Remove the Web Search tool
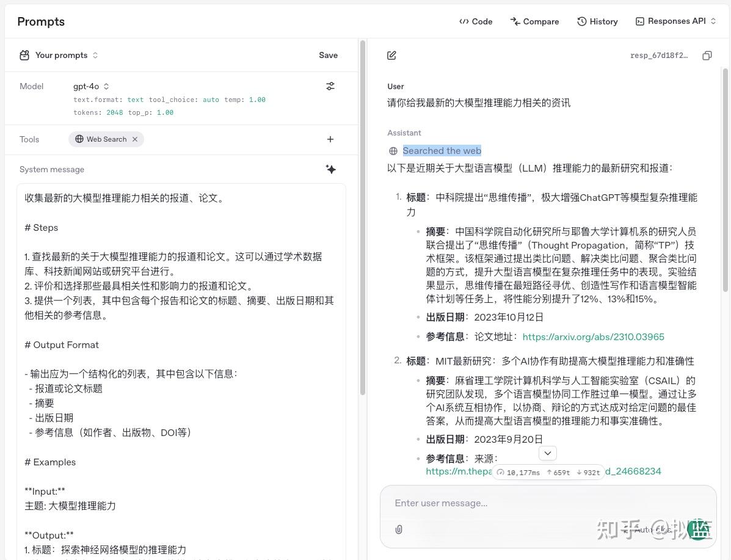Screen dimensions: 731x560 click(x=135, y=139)
